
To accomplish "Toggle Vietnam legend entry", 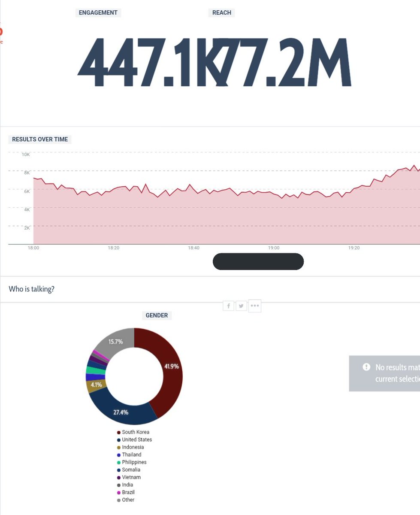I will 129,477.
